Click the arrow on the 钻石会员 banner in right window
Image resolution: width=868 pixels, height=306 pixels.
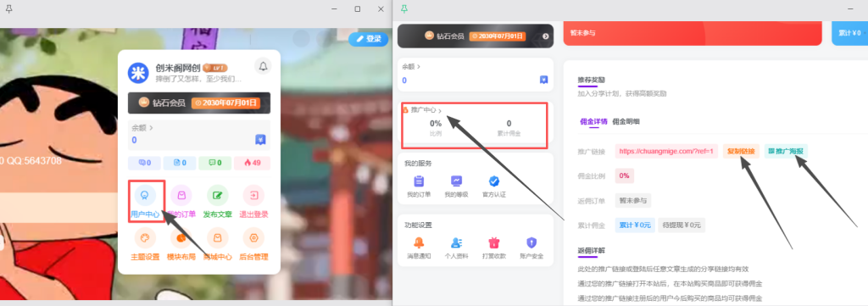click(545, 36)
